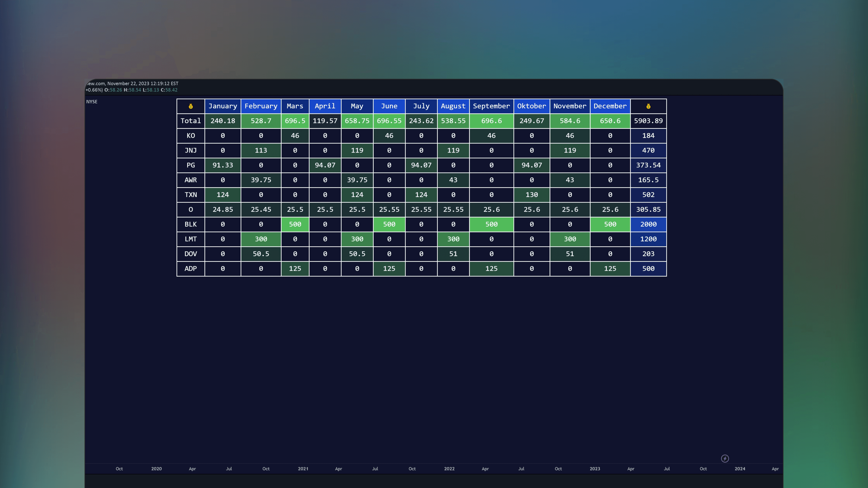Click the 2024 label on the timeline
Viewport: 868px width, 488px height.
click(740, 469)
